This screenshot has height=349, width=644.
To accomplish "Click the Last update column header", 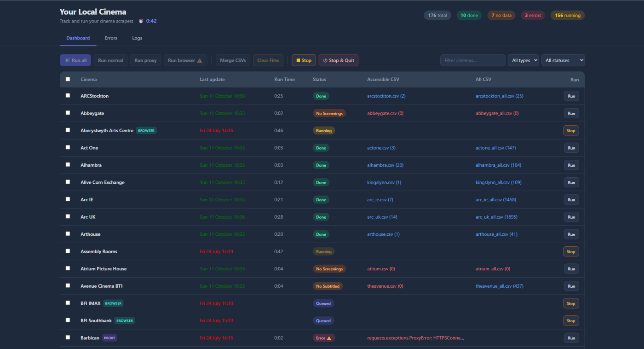I will point(212,79).
